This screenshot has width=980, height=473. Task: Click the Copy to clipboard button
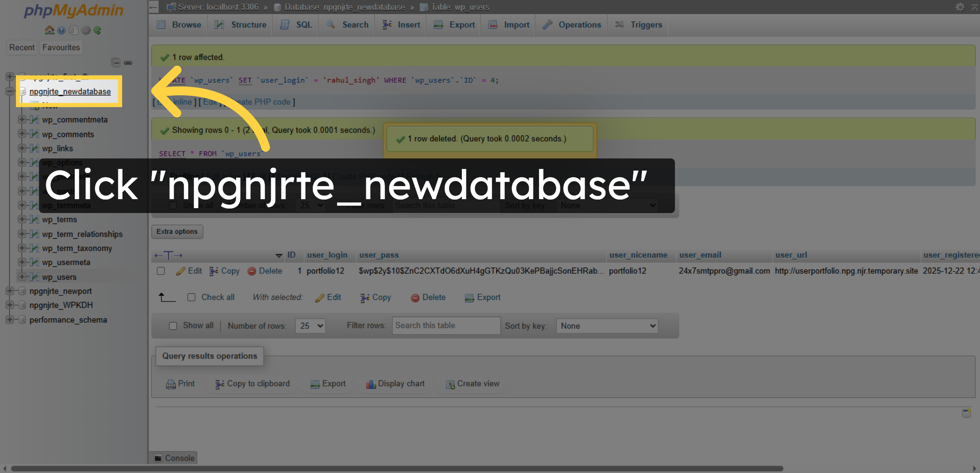point(252,384)
